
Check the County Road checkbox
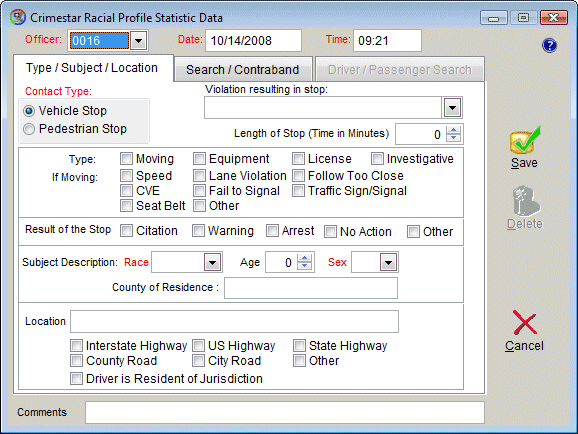pos(76,361)
